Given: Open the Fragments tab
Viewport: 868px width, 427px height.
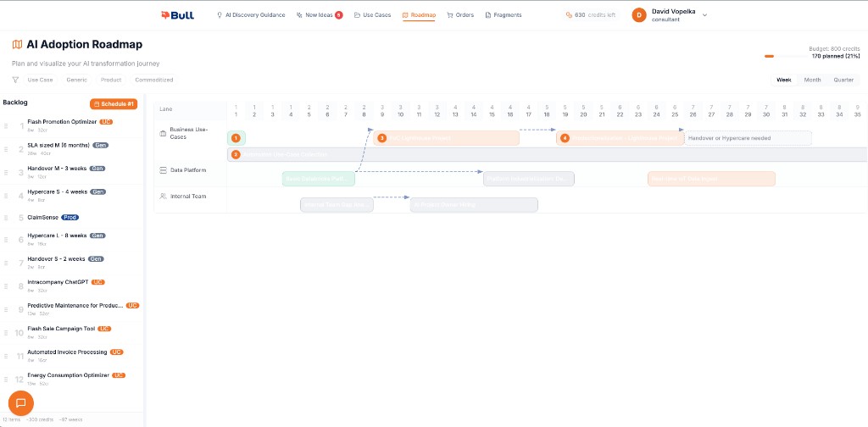Looking at the screenshot, I should click(504, 15).
